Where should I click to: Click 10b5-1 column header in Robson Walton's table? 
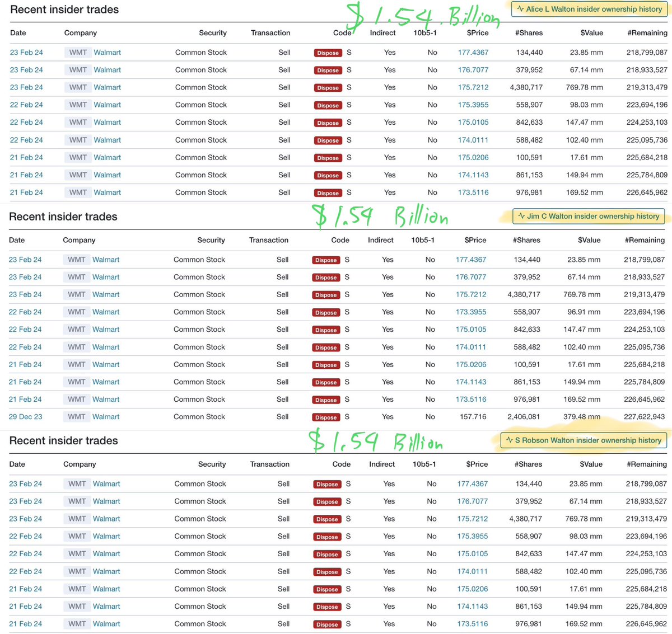point(424,464)
